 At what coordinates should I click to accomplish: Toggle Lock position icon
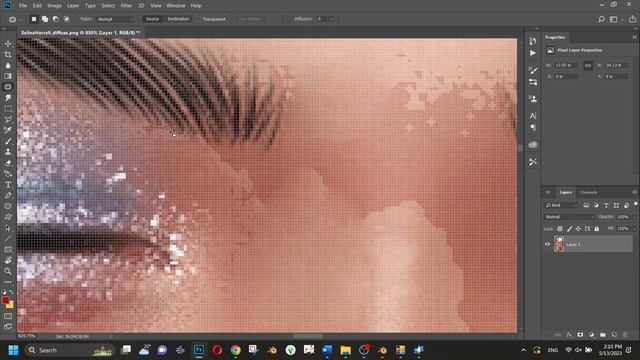pos(578,229)
